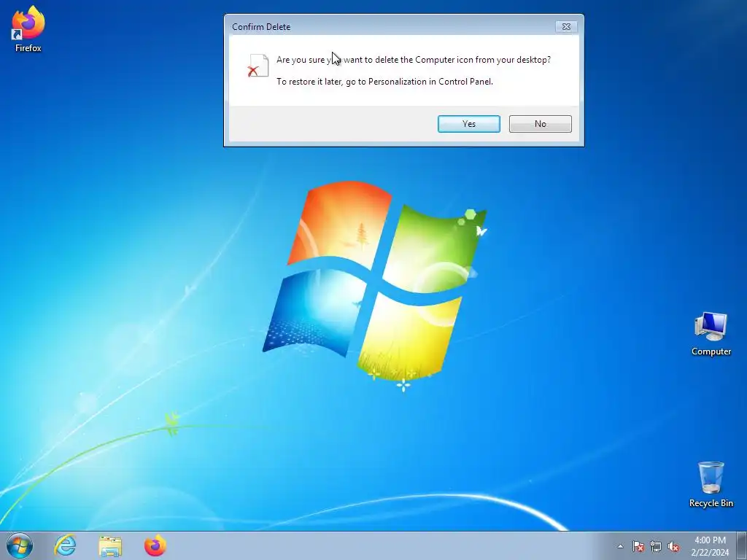This screenshot has width=747, height=560.
Task: Select the Computer desktop icon
Action: coord(711,334)
